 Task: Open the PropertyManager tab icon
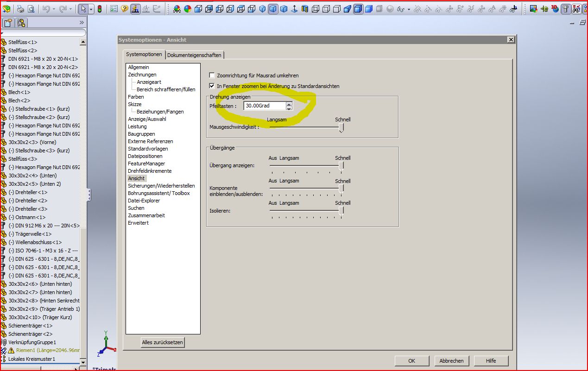(9, 23)
